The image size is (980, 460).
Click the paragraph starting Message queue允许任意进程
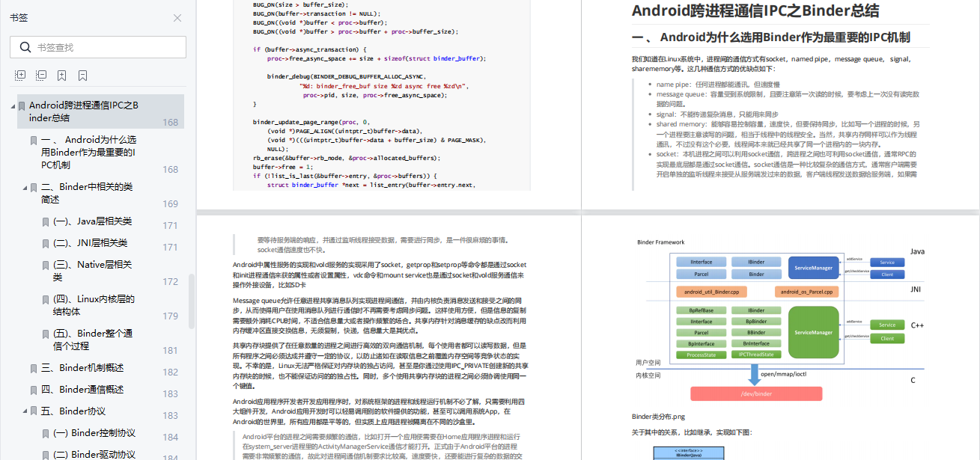click(x=380, y=315)
